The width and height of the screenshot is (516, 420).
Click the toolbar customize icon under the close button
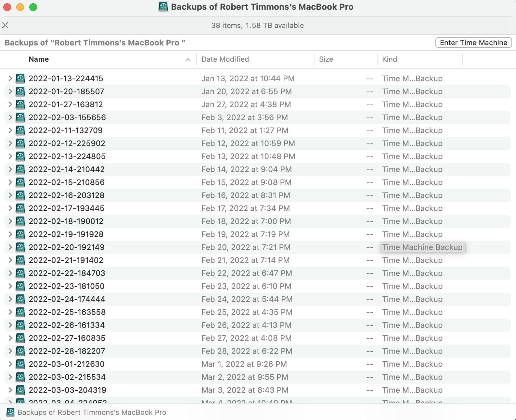coord(5,25)
